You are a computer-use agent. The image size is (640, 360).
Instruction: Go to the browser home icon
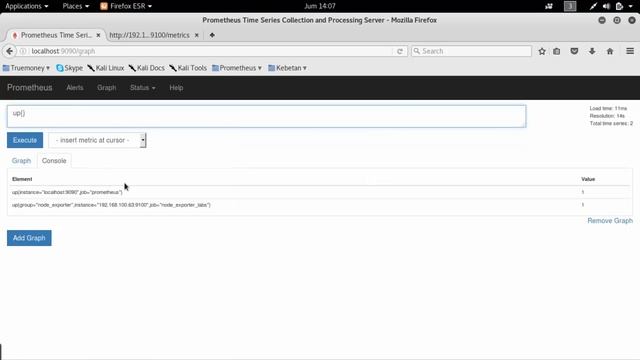[610, 51]
